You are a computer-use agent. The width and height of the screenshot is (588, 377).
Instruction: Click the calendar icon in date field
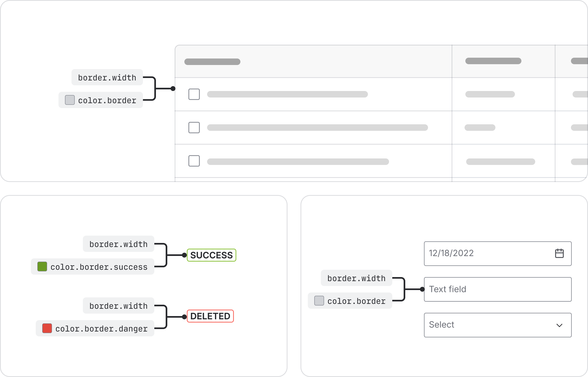coord(559,253)
